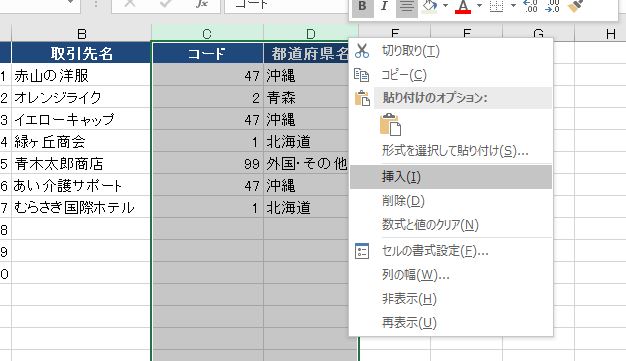626x361 pixels.
Task: Click the コード header cell
Action: point(207,53)
